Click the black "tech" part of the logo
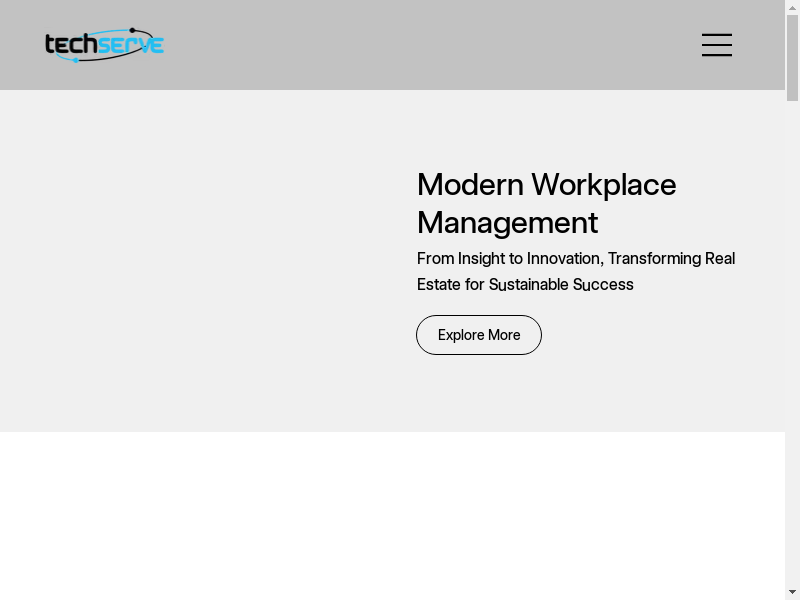This screenshot has height=600, width=800. tap(72, 45)
